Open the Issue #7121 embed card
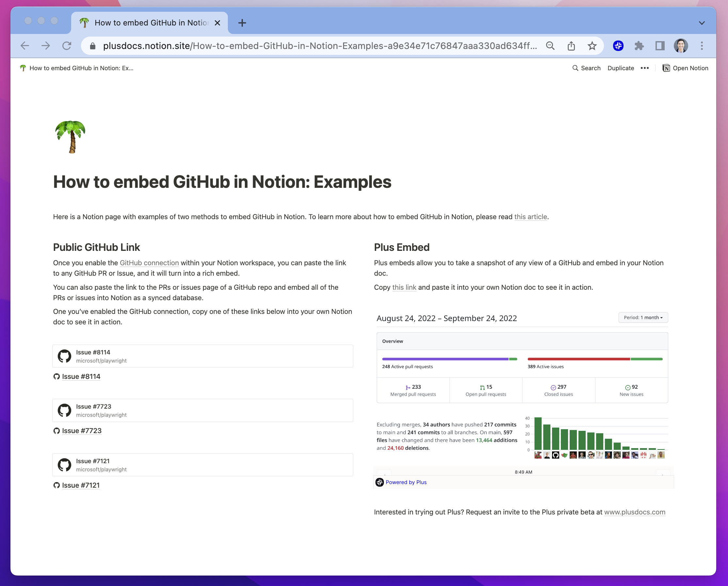The image size is (728, 586). tap(203, 465)
